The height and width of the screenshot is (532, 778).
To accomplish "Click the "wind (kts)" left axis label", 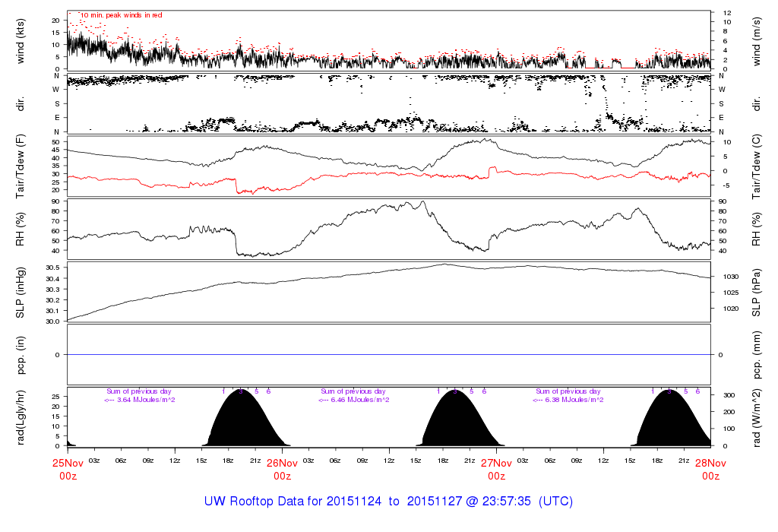I will pos(21,40).
